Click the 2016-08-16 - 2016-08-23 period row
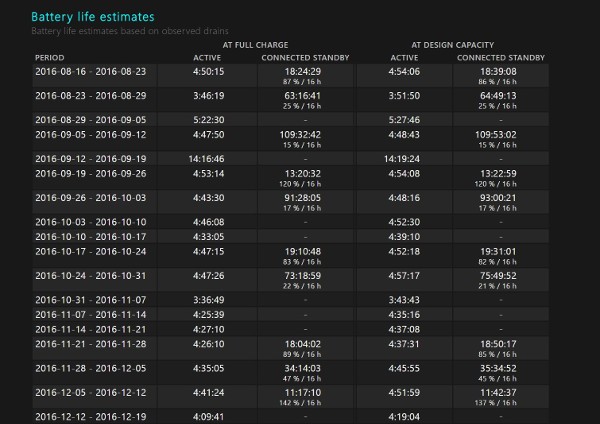This screenshot has height=424, width=600. click(91, 72)
